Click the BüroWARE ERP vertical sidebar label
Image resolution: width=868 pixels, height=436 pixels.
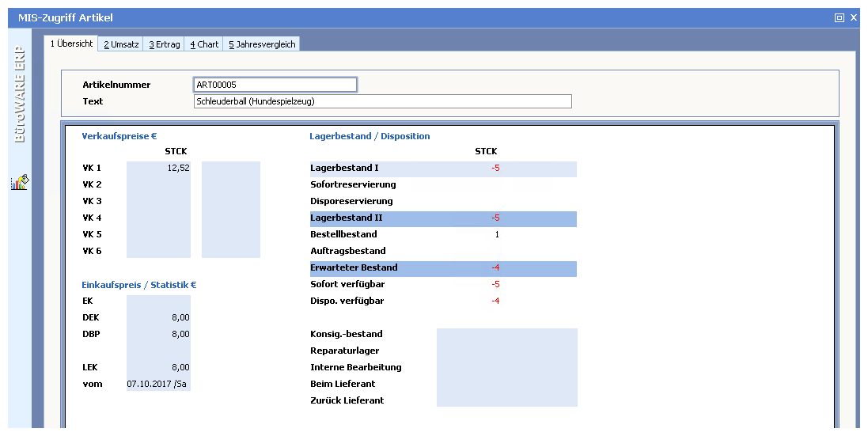(20, 95)
